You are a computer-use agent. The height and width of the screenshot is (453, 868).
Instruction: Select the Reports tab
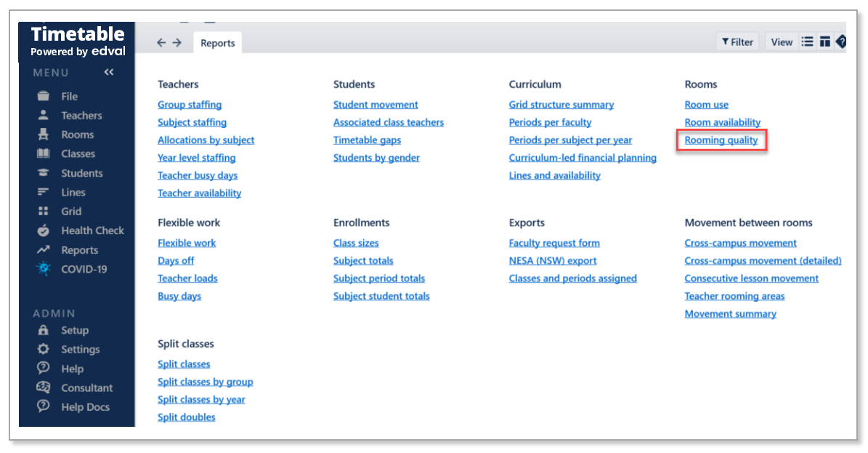pos(218,43)
